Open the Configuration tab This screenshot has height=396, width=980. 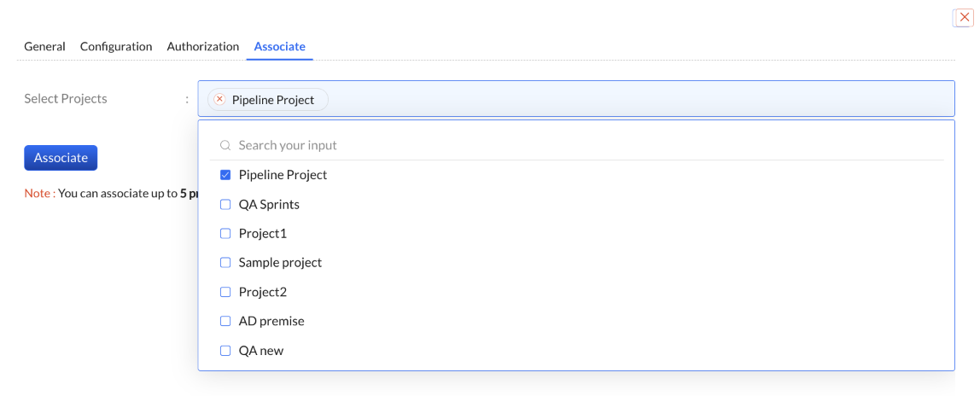[116, 46]
